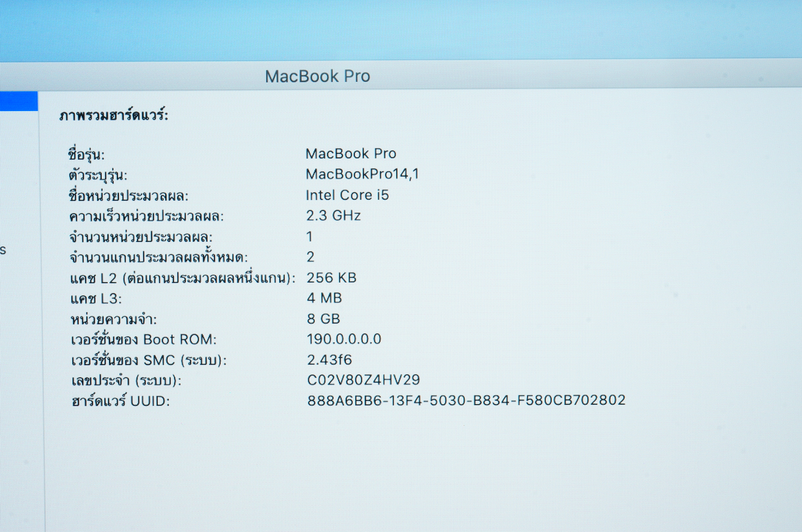Select the ชื่อหน่วยประมวลผล label

click(x=128, y=196)
